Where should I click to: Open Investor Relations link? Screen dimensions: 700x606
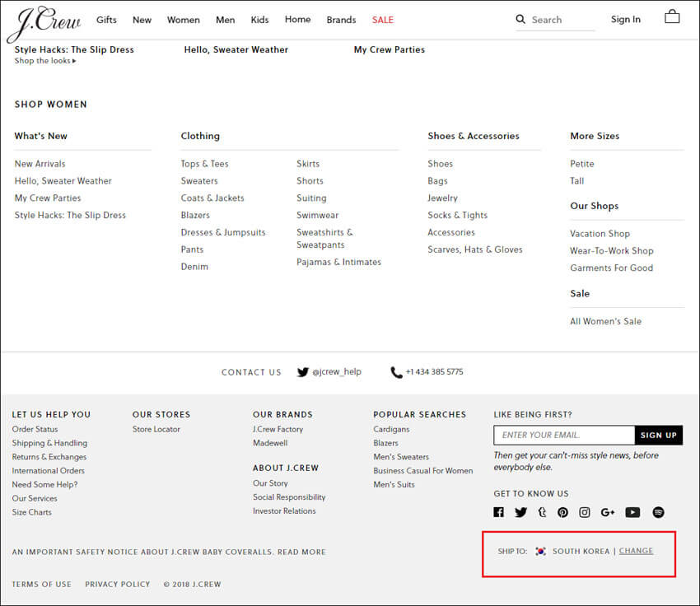pyautogui.click(x=284, y=511)
